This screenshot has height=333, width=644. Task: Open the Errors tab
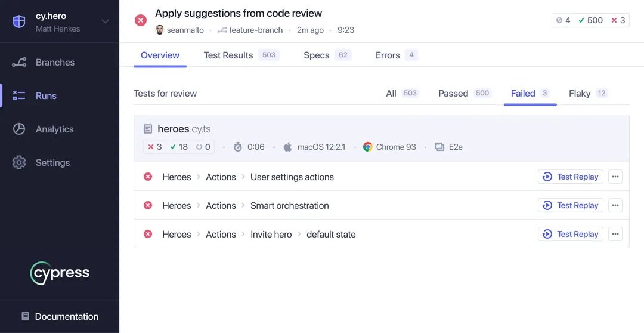388,55
